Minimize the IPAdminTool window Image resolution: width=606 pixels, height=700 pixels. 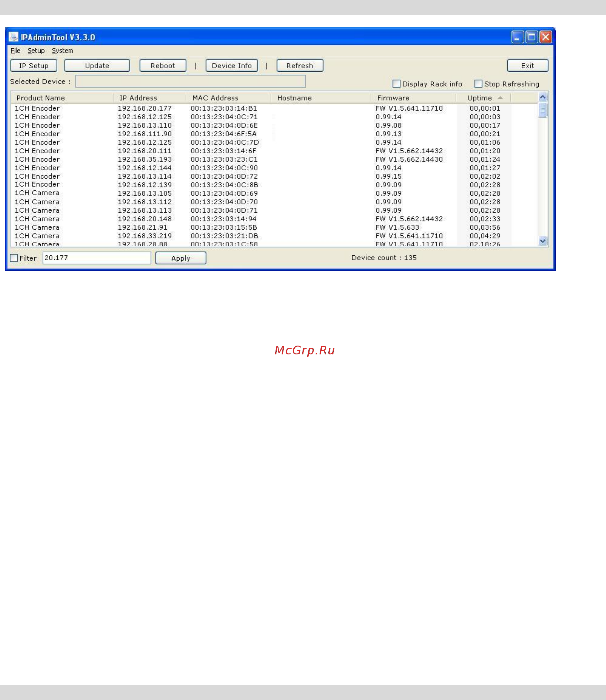click(x=517, y=37)
